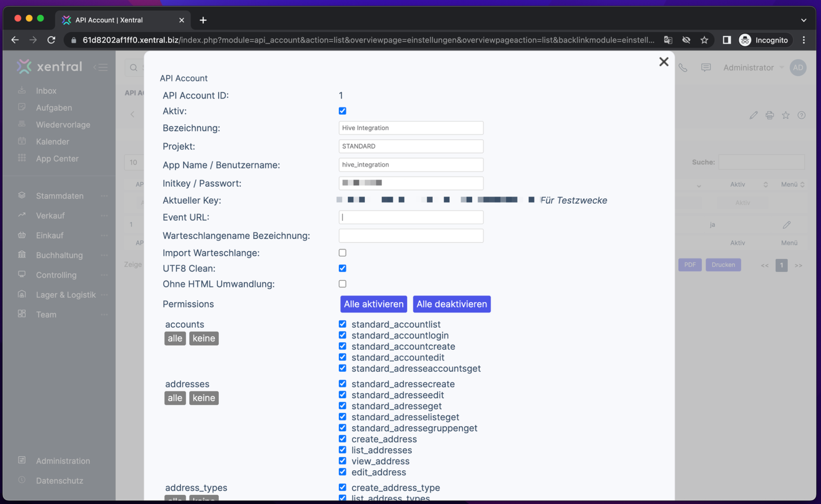821x504 pixels.
Task: Click the AD avatar circle
Action: (x=798, y=67)
